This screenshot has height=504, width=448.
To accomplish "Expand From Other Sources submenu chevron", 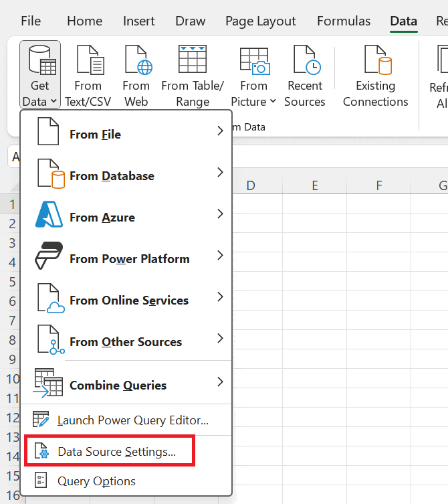I will pos(220,338).
